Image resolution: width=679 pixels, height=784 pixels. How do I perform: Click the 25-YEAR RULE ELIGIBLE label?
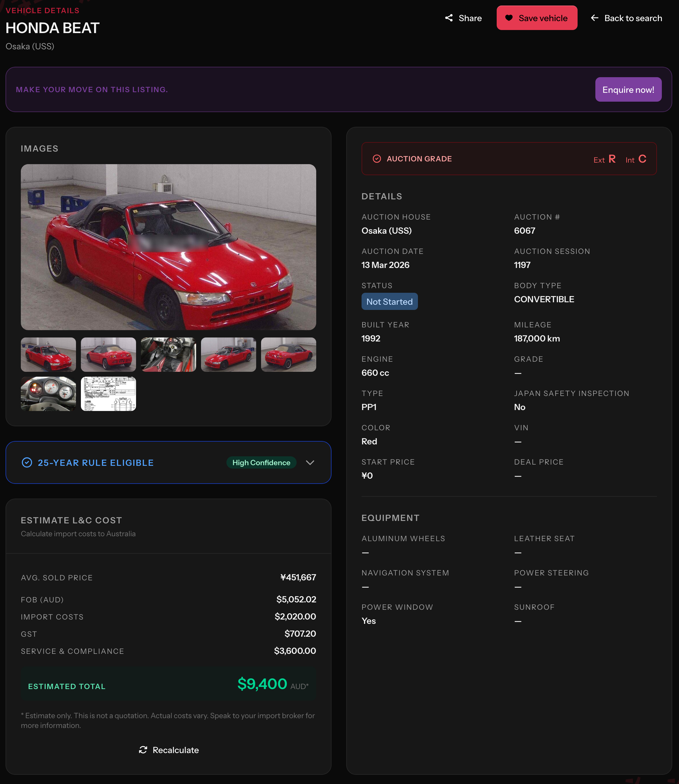(96, 462)
